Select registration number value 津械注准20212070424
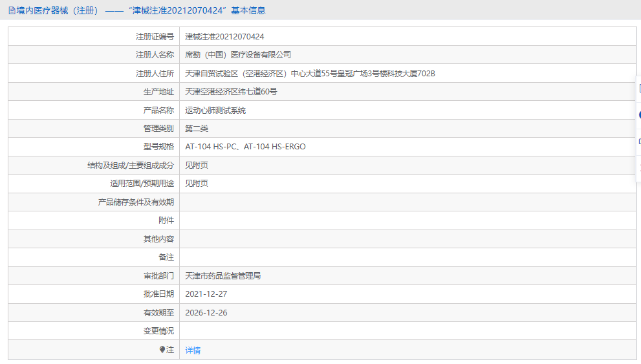This screenshot has height=364, width=641. (x=224, y=37)
